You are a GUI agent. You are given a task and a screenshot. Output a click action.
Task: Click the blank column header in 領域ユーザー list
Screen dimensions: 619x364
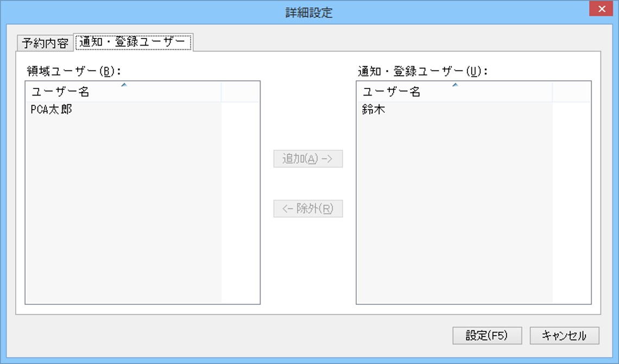(240, 92)
